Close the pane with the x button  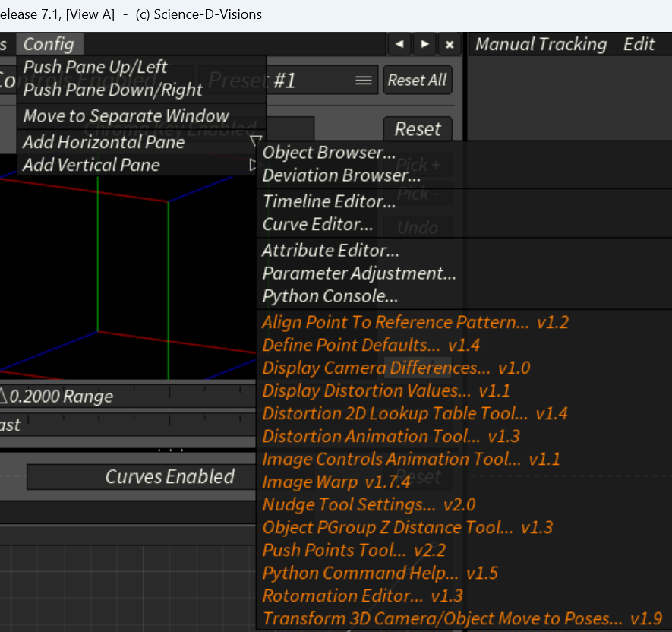[450, 44]
